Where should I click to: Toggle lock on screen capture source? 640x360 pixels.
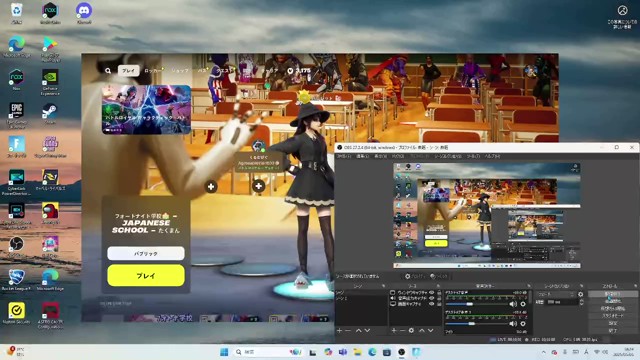[439, 304]
